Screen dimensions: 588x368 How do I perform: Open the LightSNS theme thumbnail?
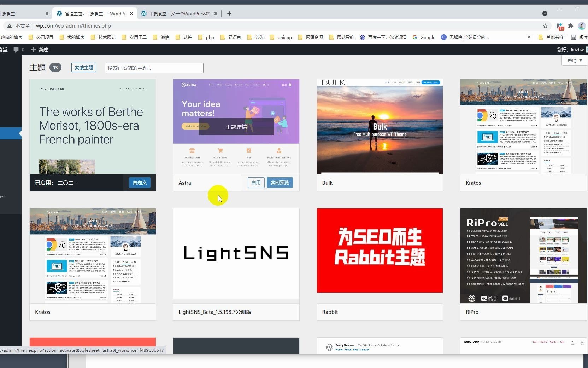coord(236,256)
